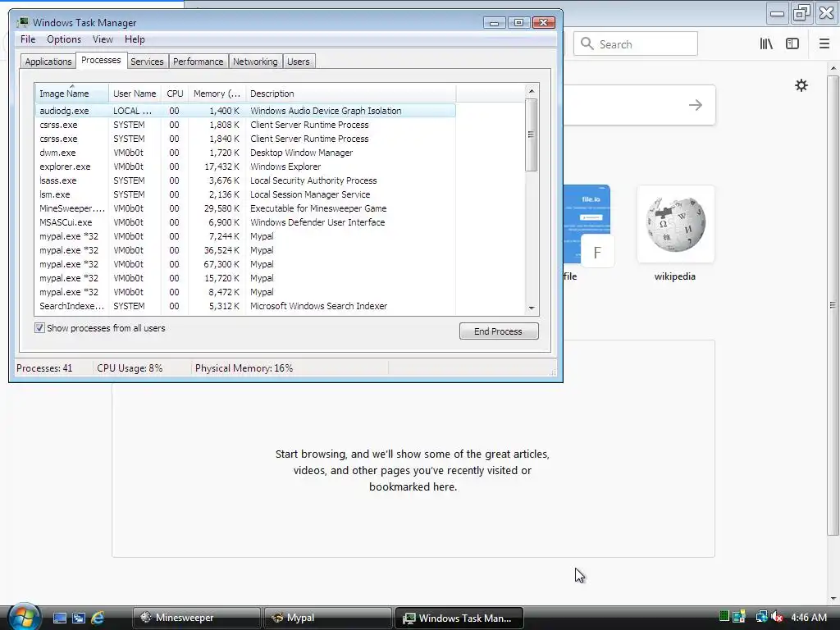Sort by Image Name column header
The width and height of the screenshot is (840, 630).
click(x=72, y=94)
